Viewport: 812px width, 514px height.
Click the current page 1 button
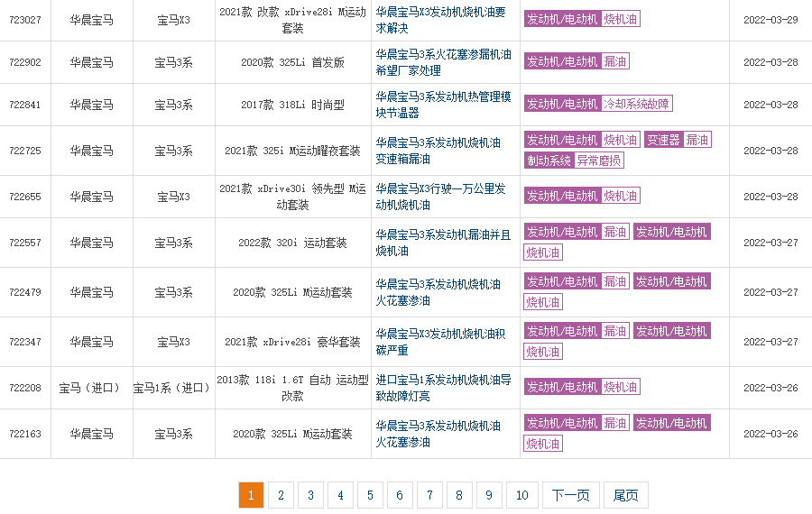pyautogui.click(x=251, y=495)
